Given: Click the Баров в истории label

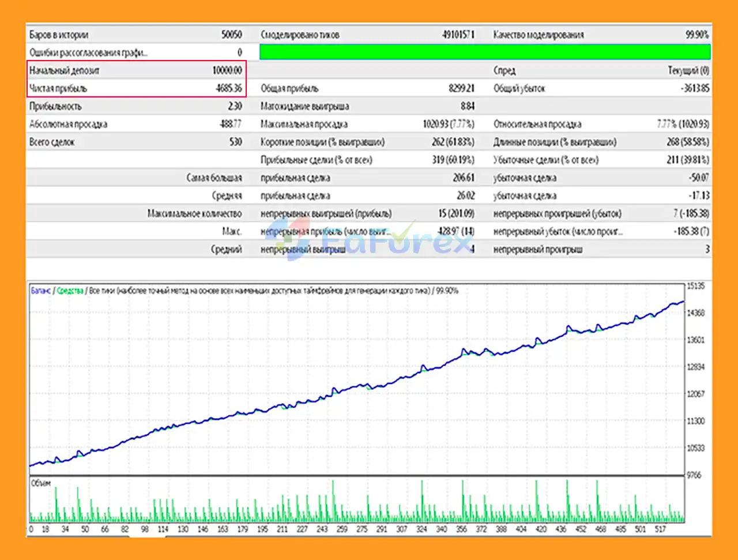Looking at the screenshot, I should coord(59,35).
